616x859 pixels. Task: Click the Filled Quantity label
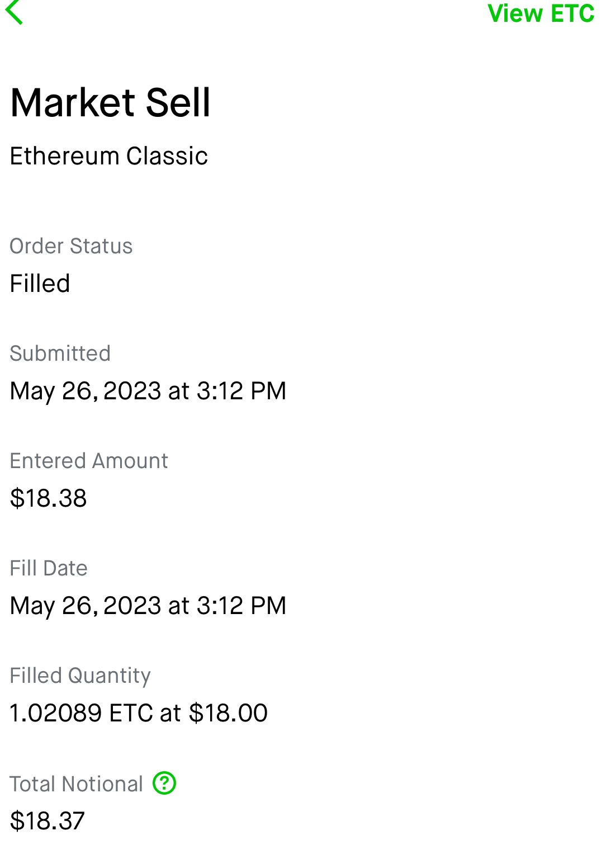(x=80, y=676)
